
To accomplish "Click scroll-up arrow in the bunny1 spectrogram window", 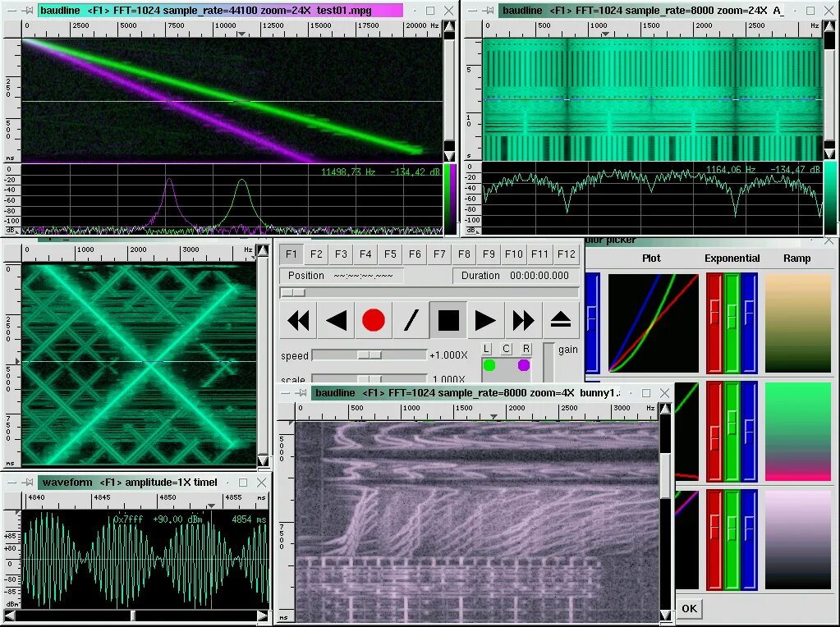I will 665,409.
